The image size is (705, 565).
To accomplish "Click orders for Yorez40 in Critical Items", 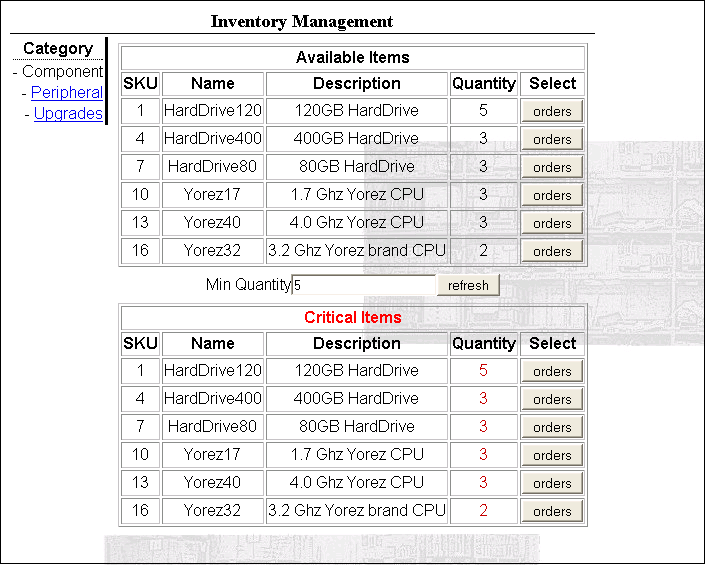I will (552, 483).
